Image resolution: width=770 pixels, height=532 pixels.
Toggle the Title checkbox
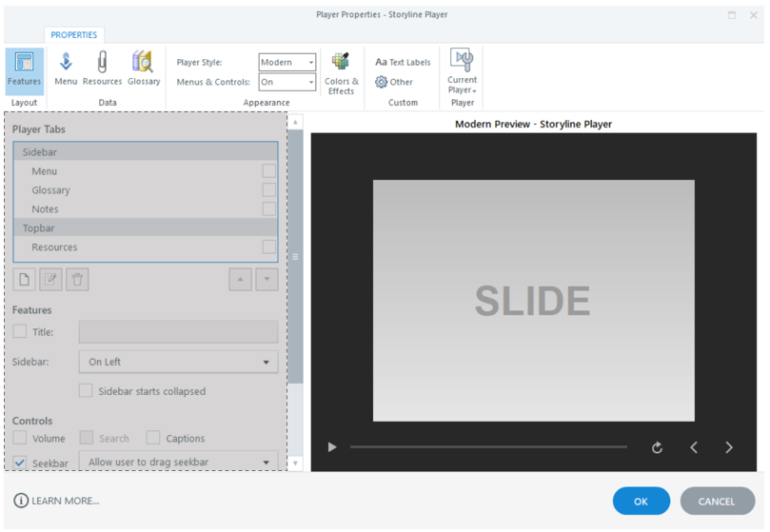(x=20, y=331)
